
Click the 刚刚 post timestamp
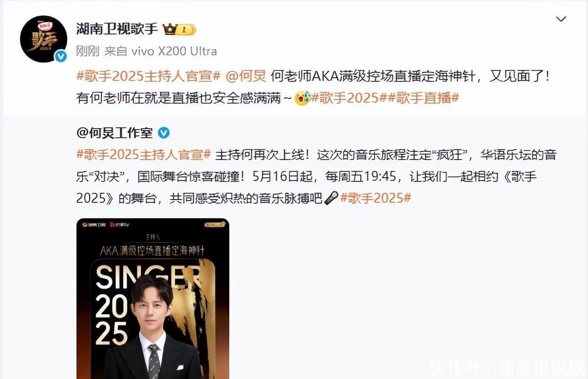88,51
